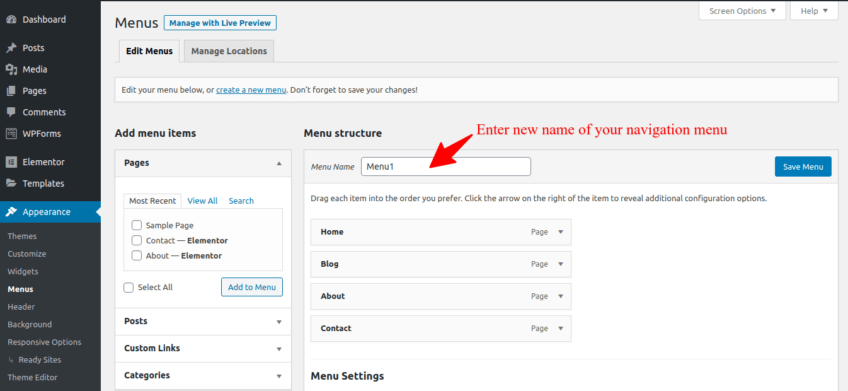
Task: Open the Screen Options dropdown
Action: pyautogui.click(x=742, y=11)
